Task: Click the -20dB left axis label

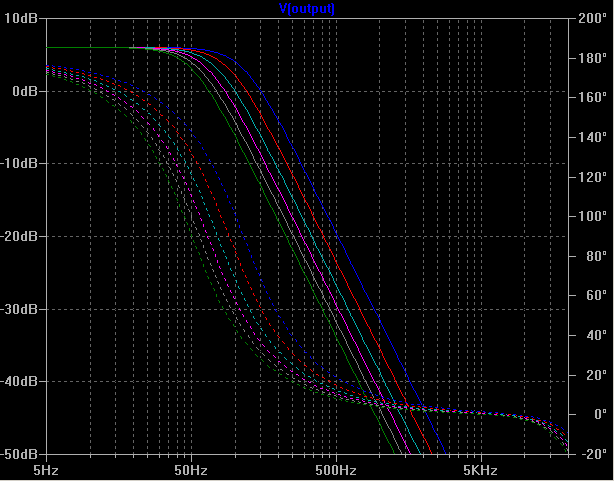Action: [18, 236]
